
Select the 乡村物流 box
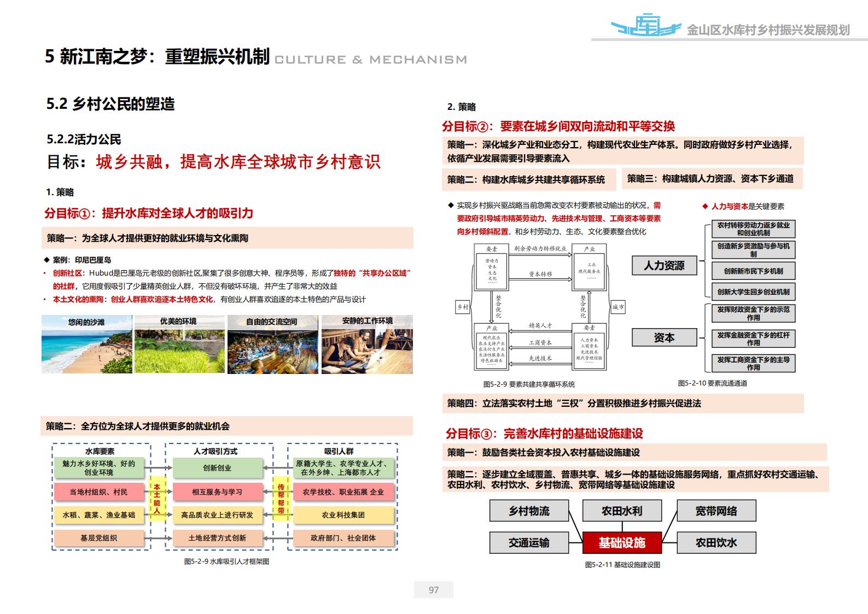click(529, 511)
